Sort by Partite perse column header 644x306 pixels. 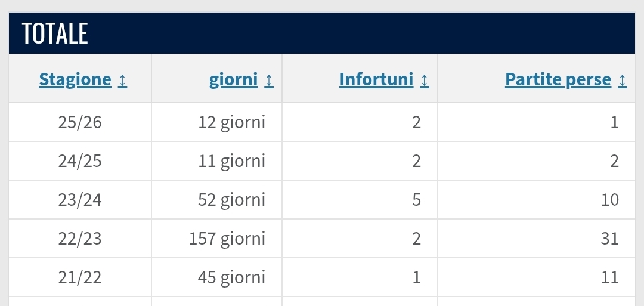[x=558, y=80]
